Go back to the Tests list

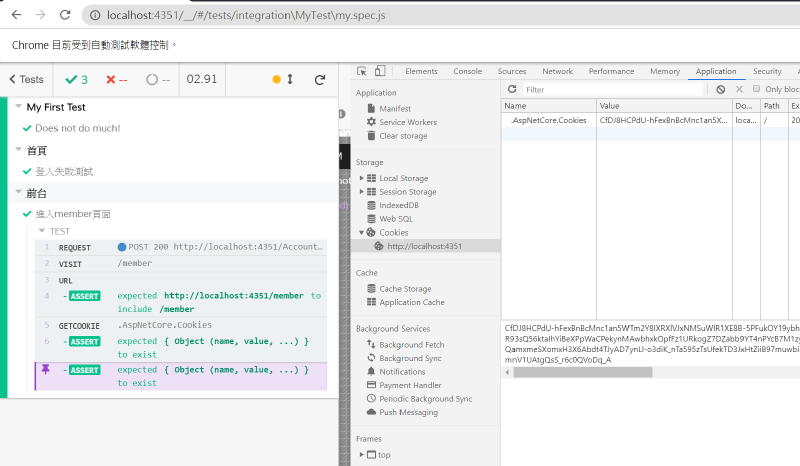pos(26,80)
